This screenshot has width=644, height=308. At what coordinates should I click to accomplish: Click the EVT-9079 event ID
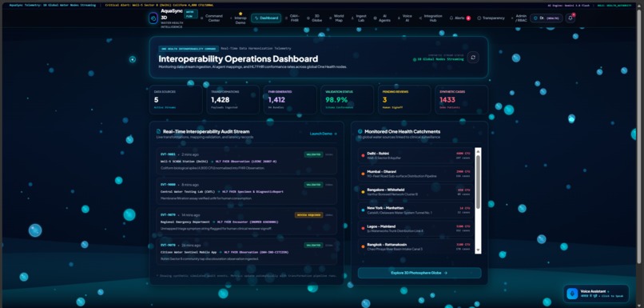168,215
